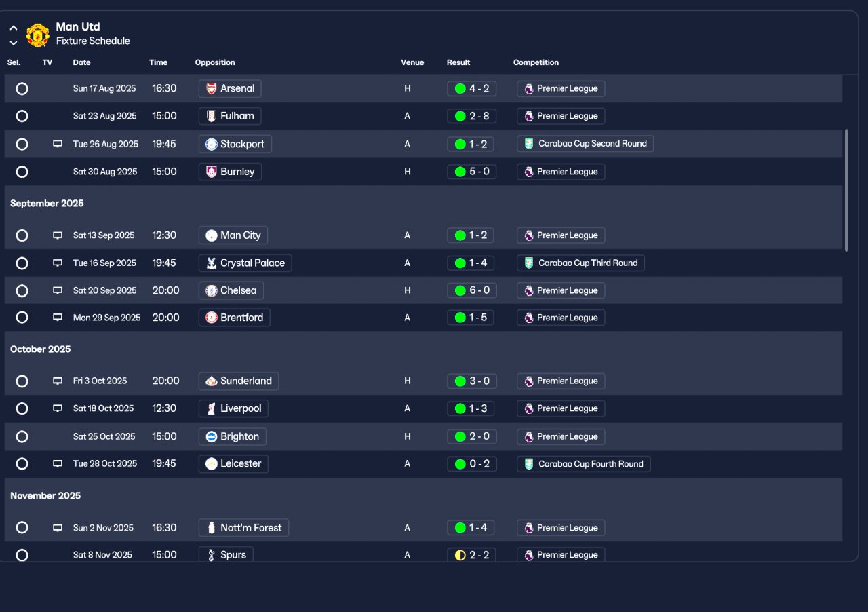Image resolution: width=868 pixels, height=612 pixels.
Task: Open the Spurs opposition button
Action: pyautogui.click(x=226, y=554)
